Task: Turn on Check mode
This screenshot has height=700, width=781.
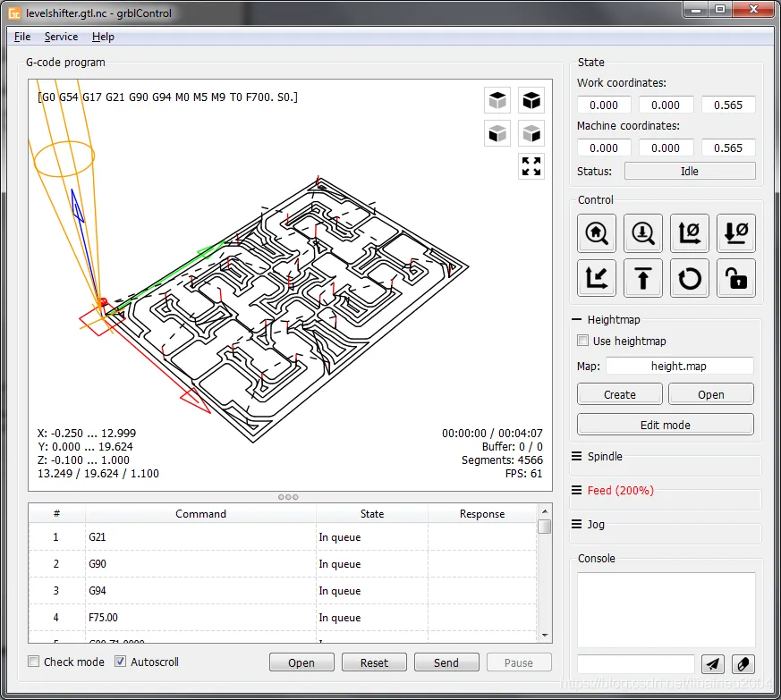Action: pos(34,662)
